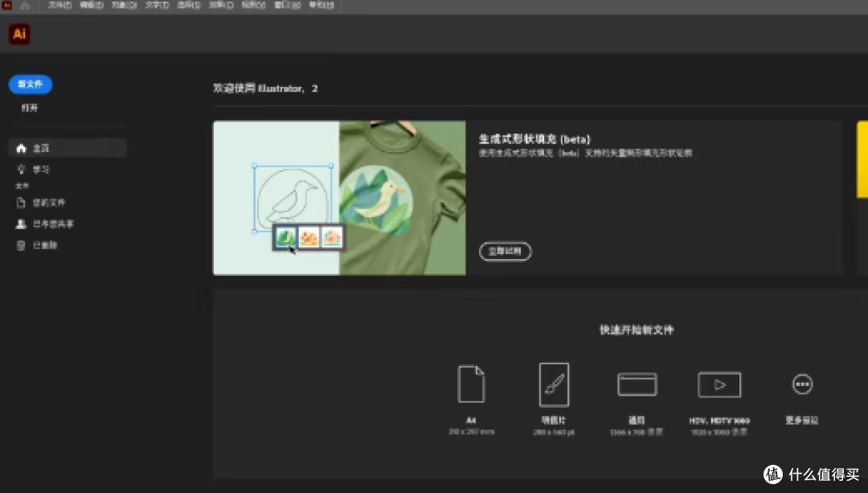Choose the HDV, HDTV 1080 video preset
Image resolution: width=868 pixels, height=493 pixels.
coord(719,403)
